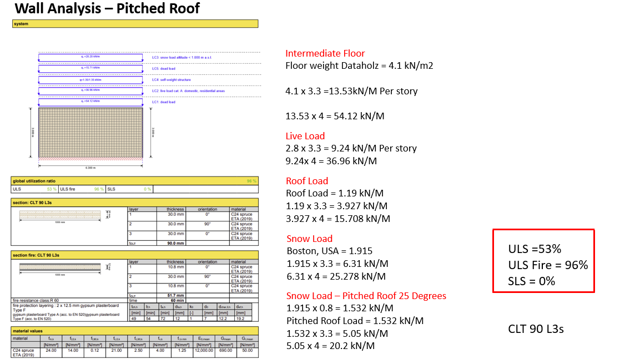Click the CLT 90 L3s label text
The width and height of the screenshot is (625, 364).
tap(535, 328)
